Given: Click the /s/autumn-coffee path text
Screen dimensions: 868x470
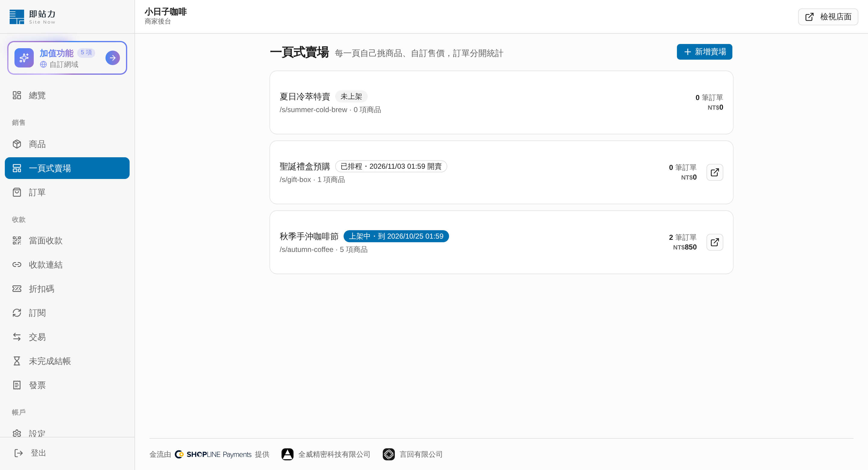Looking at the screenshot, I should point(306,249).
